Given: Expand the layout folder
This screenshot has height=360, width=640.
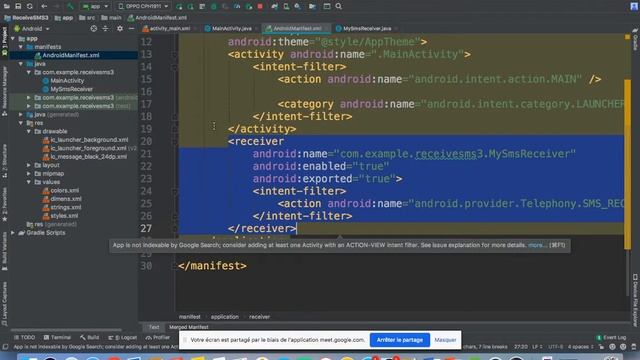Looking at the screenshot, I should pyautogui.click(x=29, y=165).
